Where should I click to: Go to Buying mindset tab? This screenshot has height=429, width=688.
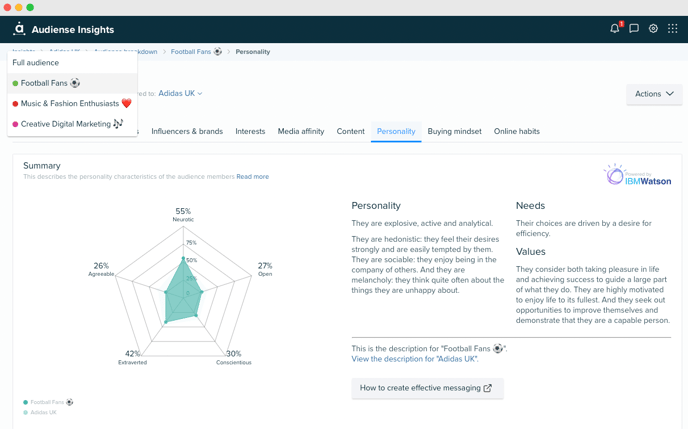(x=455, y=131)
